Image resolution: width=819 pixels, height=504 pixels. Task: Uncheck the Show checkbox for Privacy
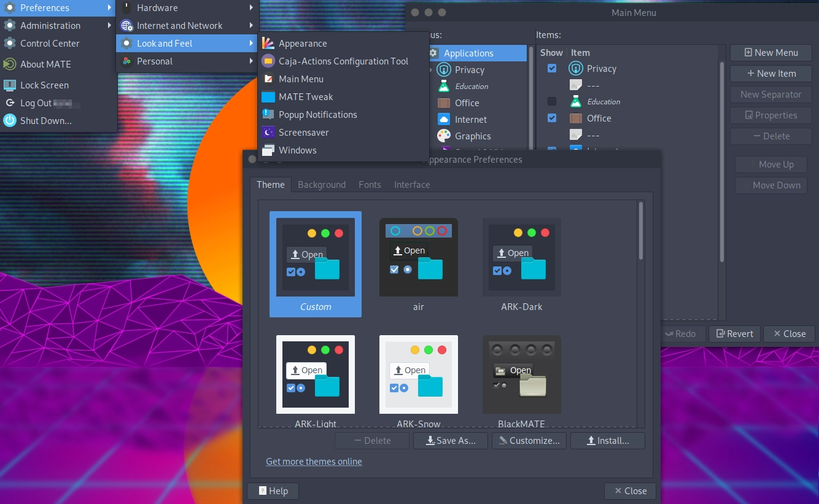552,68
